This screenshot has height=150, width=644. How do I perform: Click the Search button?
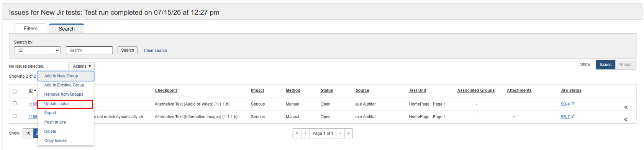[x=128, y=50]
